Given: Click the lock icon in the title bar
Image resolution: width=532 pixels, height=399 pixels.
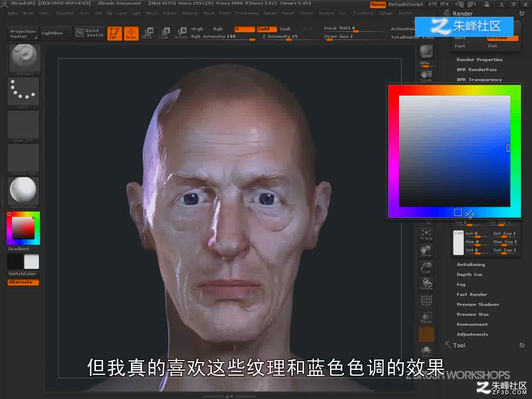Looking at the screenshot, I should (x=486, y=4).
